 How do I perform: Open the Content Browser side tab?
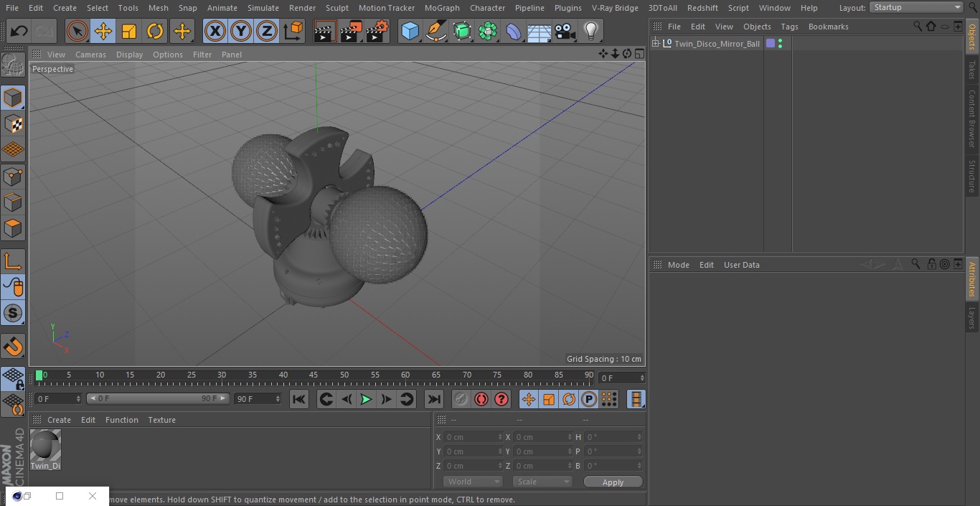972,118
